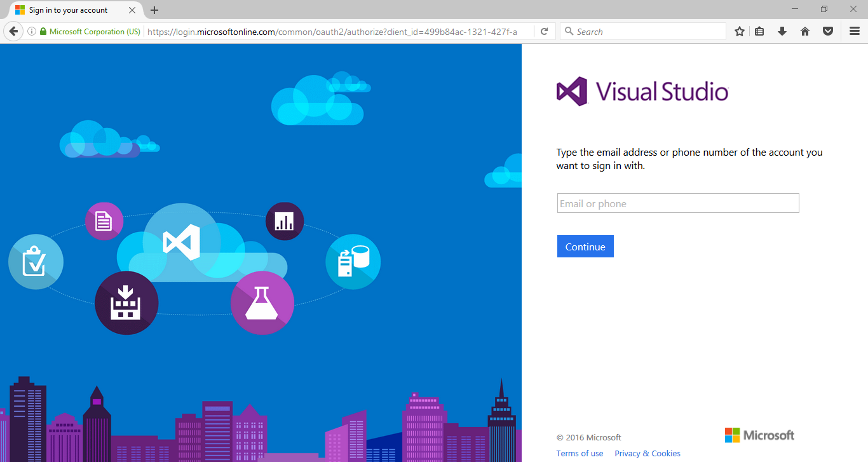Click the Pocket save icon
Viewport: 868px width, 462px height.
click(x=828, y=31)
